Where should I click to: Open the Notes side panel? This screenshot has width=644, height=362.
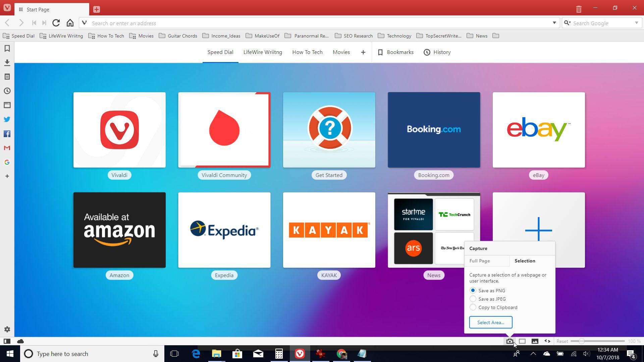click(x=7, y=77)
